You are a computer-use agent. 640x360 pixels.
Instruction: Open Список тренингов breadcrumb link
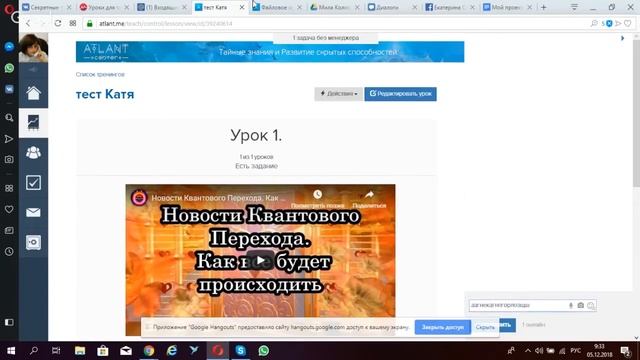(100, 74)
